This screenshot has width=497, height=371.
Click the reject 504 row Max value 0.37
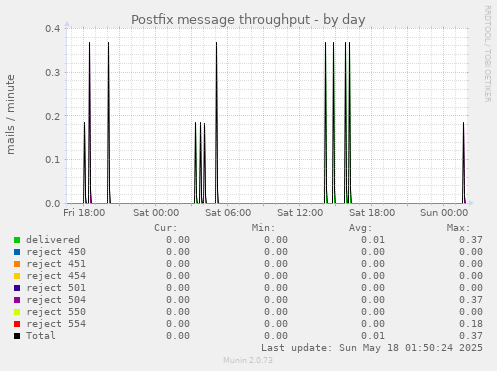[471, 300]
